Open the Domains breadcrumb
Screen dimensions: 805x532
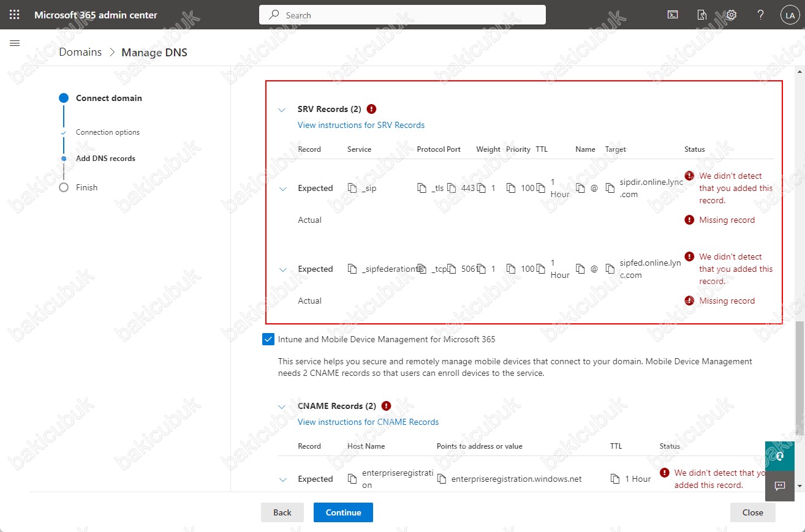pos(80,52)
